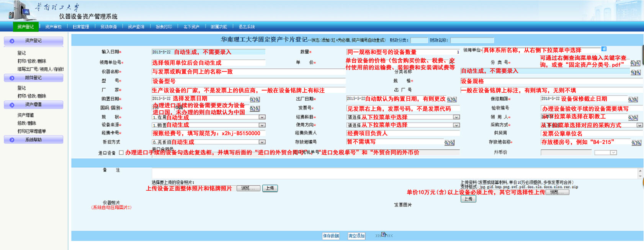Open 登记 link under 附件登记
The height and width of the screenshot is (250, 644).
pos(22,88)
